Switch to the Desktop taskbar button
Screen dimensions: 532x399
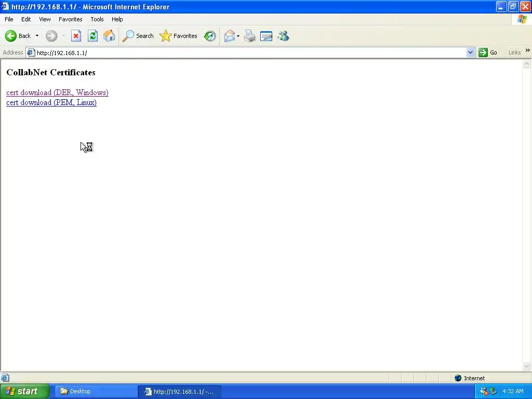tap(96, 391)
